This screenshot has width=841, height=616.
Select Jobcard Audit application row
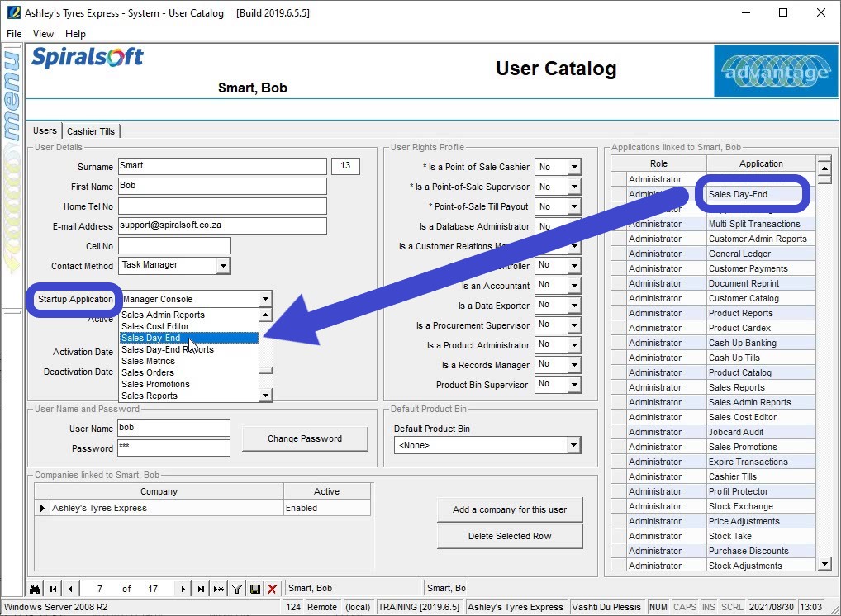713,432
